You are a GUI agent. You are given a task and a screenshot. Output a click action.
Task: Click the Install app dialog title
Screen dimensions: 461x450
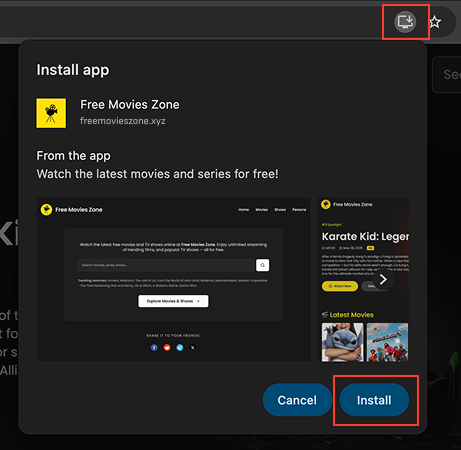tap(73, 70)
